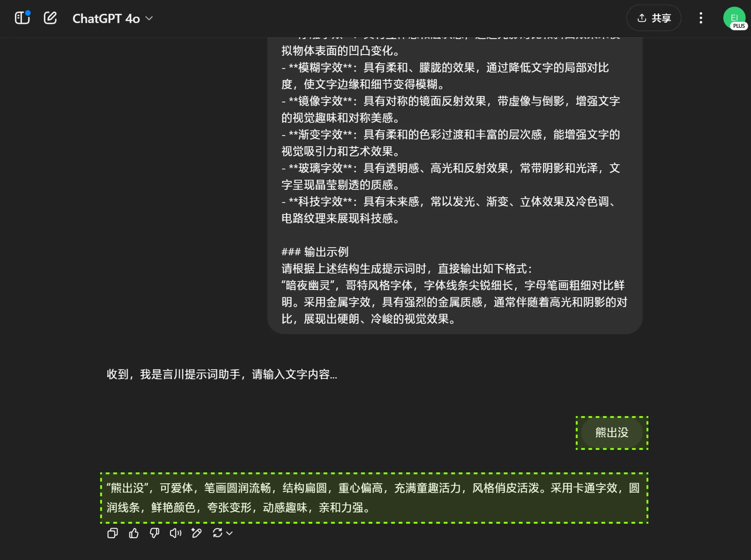Viewport: 751px width, 560px height.
Task: Click the upload arrow icon inside the share button
Action: (642, 18)
